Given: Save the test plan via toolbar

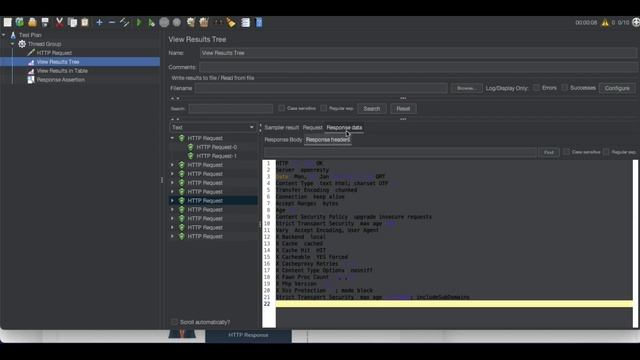Looking at the screenshot, I should click(x=45, y=22).
